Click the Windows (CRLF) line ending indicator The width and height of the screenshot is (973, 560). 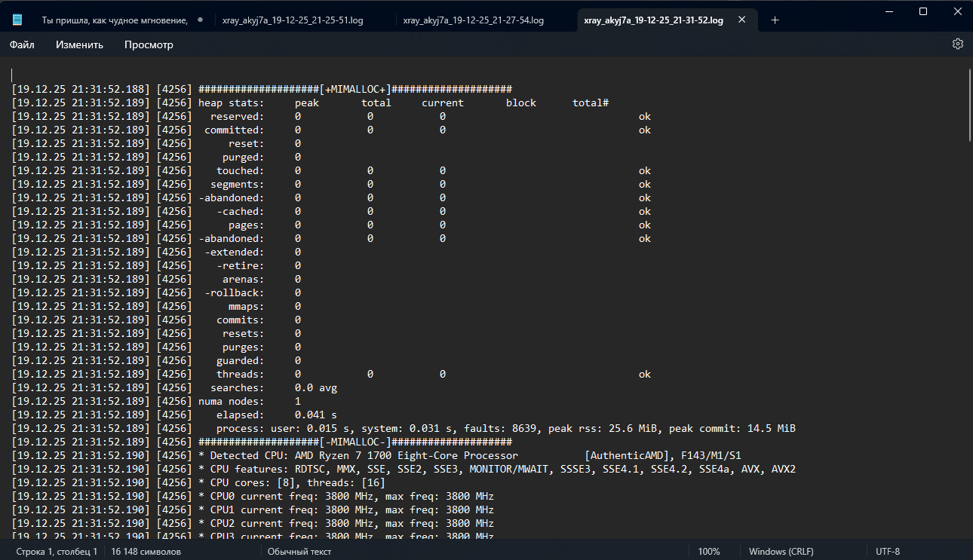781,552
